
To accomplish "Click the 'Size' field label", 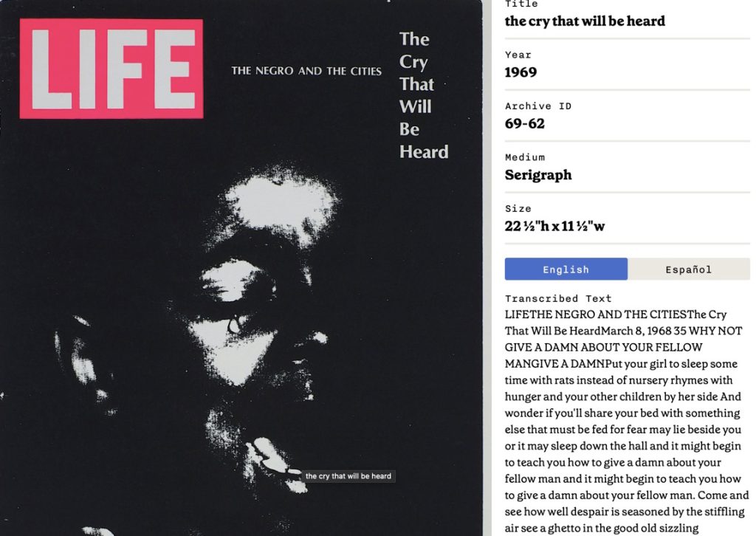I will pyautogui.click(x=518, y=209).
